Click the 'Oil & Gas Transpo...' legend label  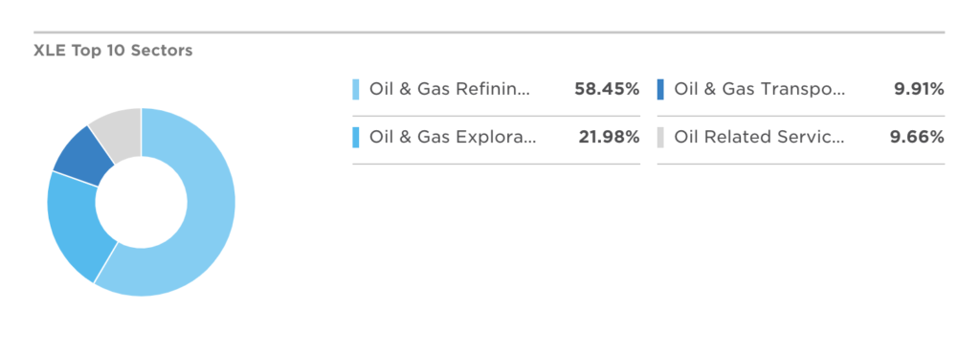tap(759, 89)
